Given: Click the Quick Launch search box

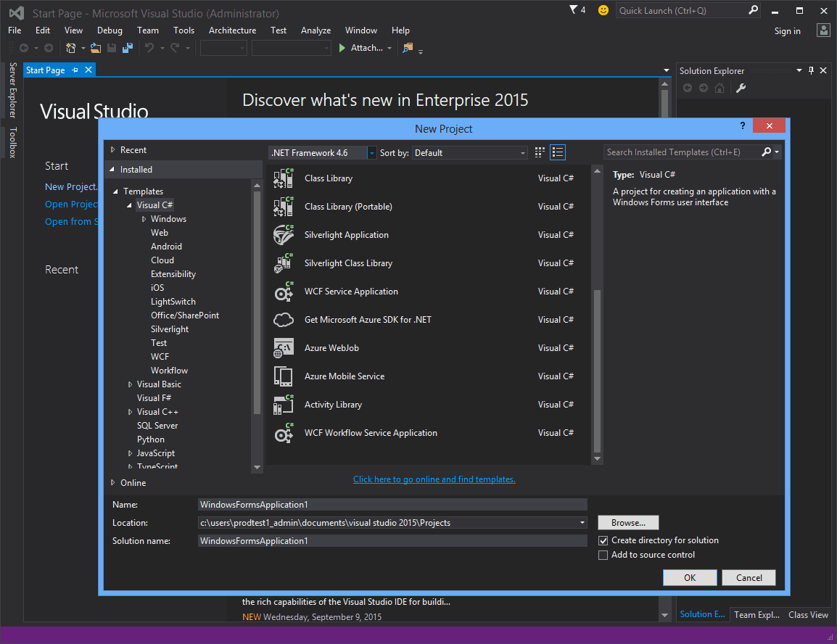Looking at the screenshot, I should click(x=688, y=10).
